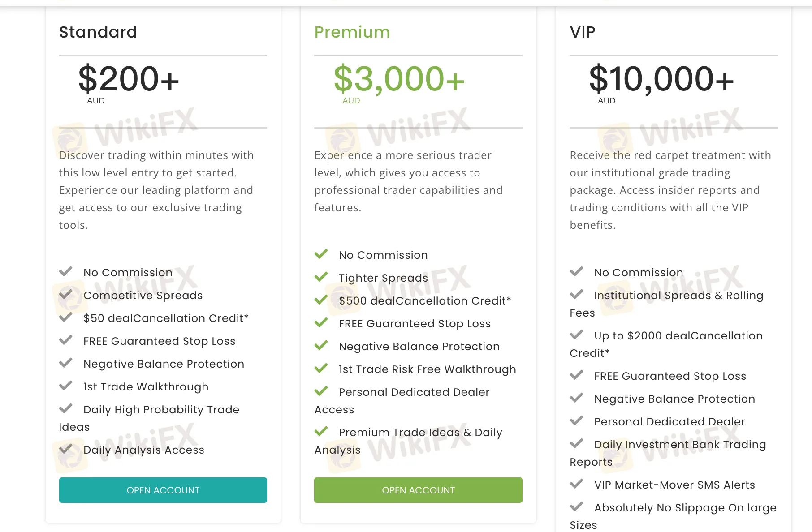Image resolution: width=812 pixels, height=532 pixels.
Task: Click the checkmark beside Competitive Spreads
Action: (x=66, y=294)
